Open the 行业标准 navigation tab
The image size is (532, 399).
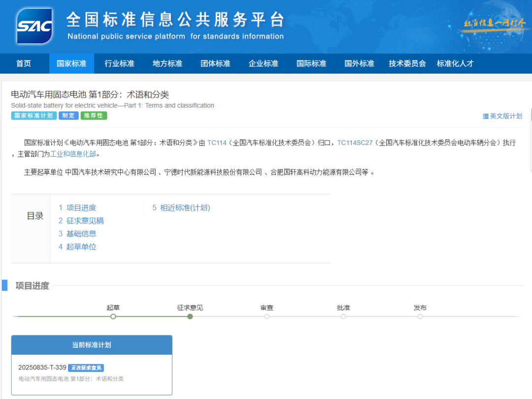(119, 64)
